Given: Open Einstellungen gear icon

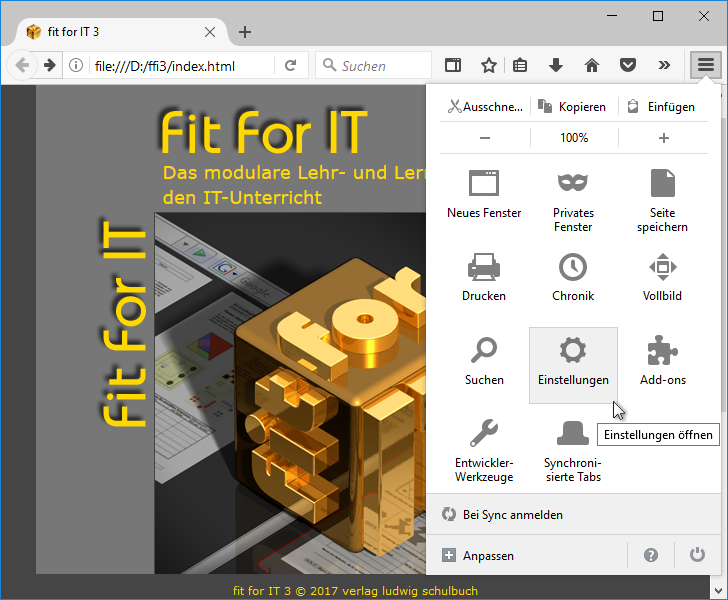Looking at the screenshot, I should [573, 360].
